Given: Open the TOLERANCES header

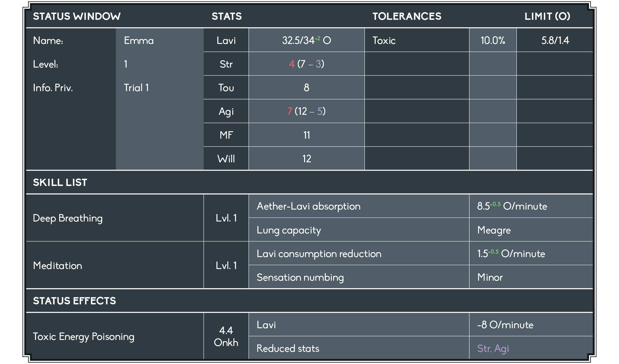Looking at the screenshot, I should point(407,16).
